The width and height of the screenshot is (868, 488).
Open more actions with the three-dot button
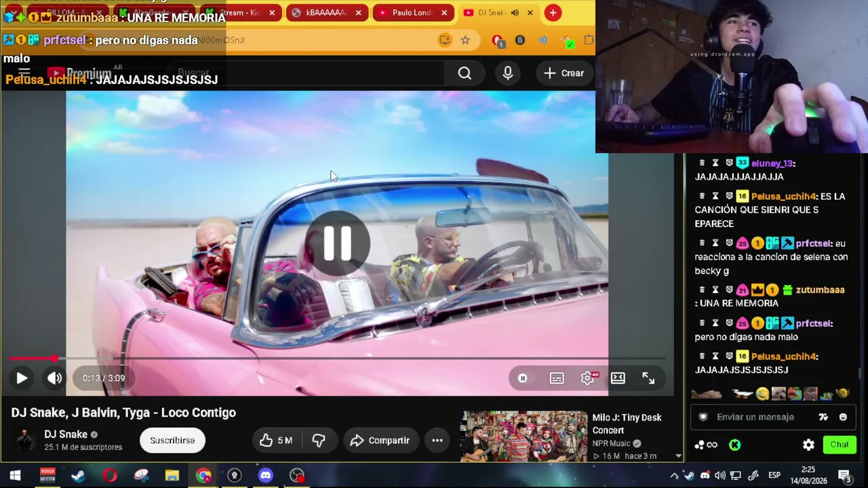(x=437, y=441)
